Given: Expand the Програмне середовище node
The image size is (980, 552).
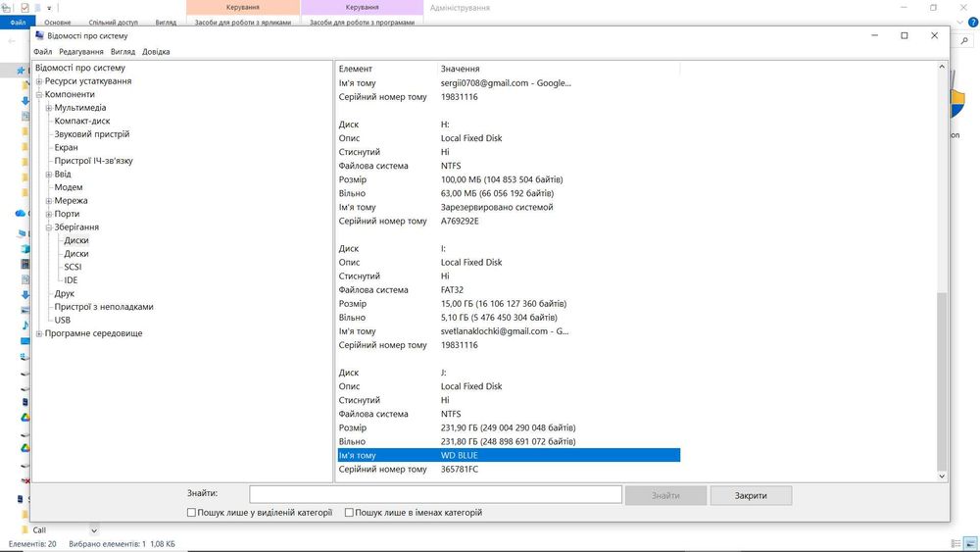Looking at the screenshot, I should 39,333.
